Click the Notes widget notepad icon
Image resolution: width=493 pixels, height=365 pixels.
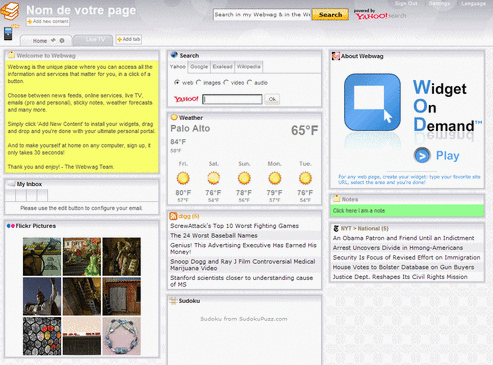(x=336, y=199)
